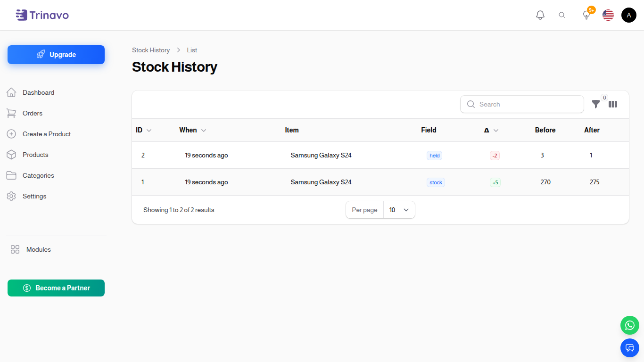This screenshot has width=644, height=362.
Task: Open the live chat widget
Action: pyautogui.click(x=630, y=348)
